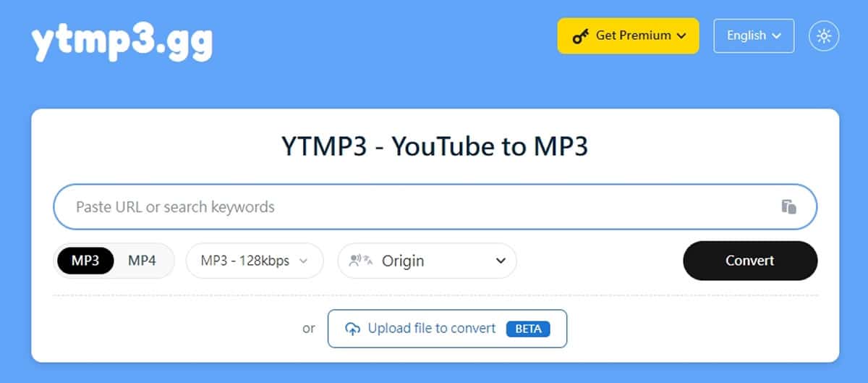Open the English language selector
This screenshot has width=868, height=383.
tap(754, 35)
